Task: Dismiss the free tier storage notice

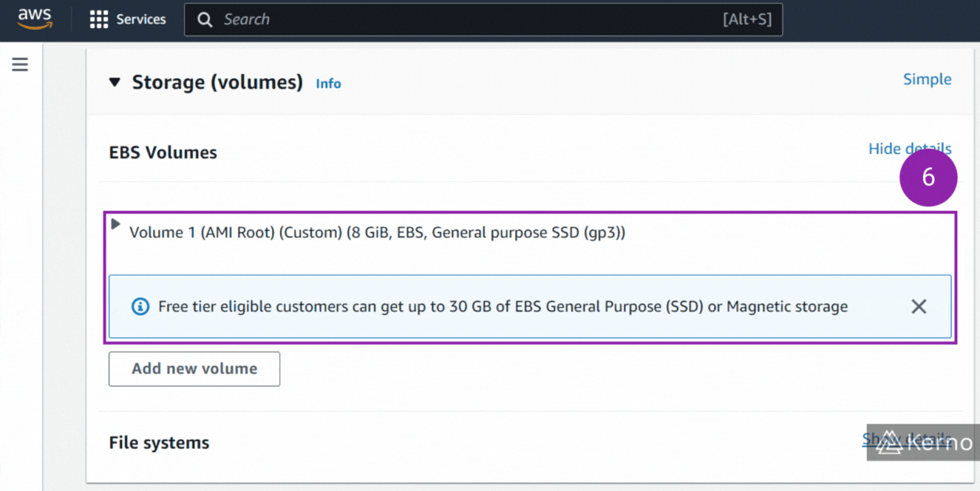Action: (x=919, y=306)
